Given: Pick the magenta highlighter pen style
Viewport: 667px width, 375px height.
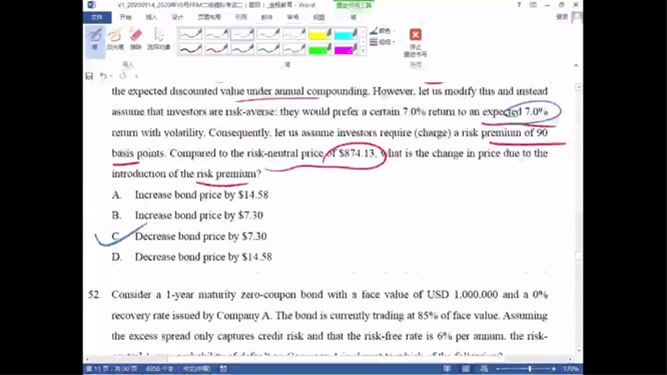Looking at the screenshot, I should (345, 49).
